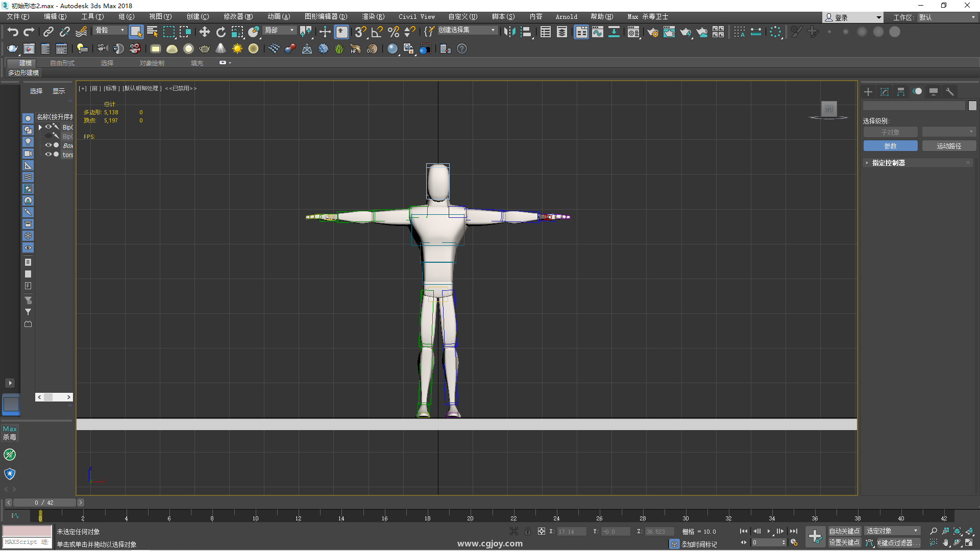The image size is (980, 551).
Task: Click the 参数 button
Action: tap(891, 146)
